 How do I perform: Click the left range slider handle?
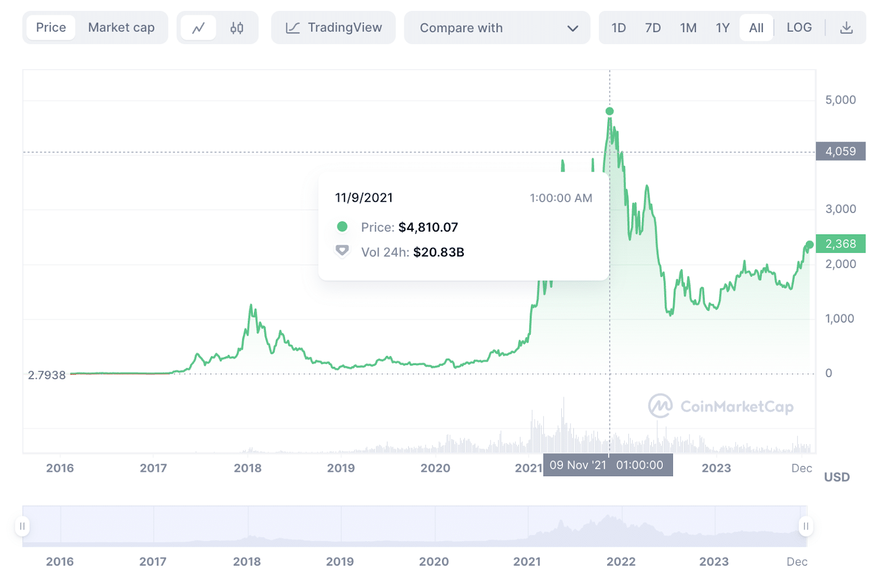coord(22,526)
